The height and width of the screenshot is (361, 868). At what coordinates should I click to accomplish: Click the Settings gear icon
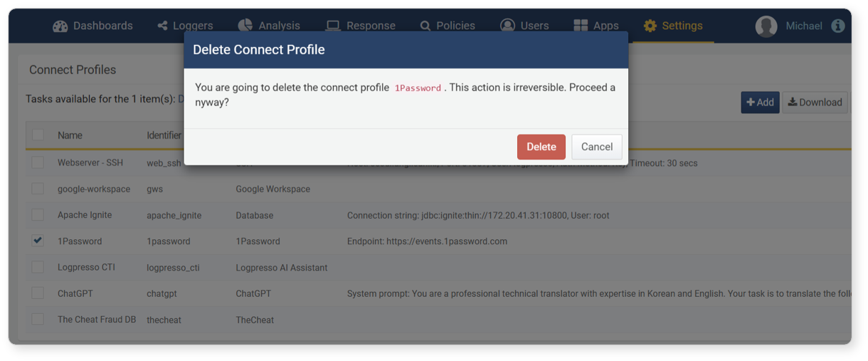[650, 26]
